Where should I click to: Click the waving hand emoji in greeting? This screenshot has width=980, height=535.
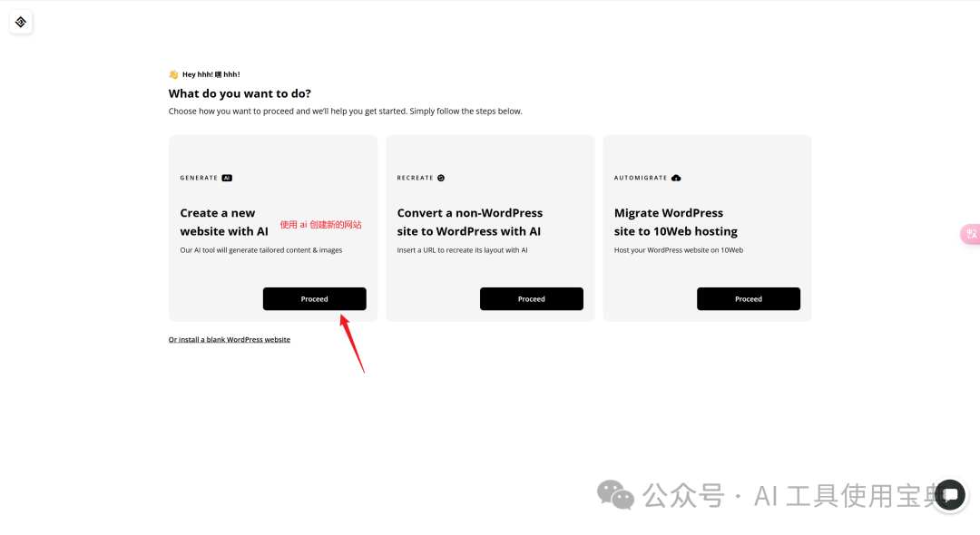pyautogui.click(x=173, y=74)
